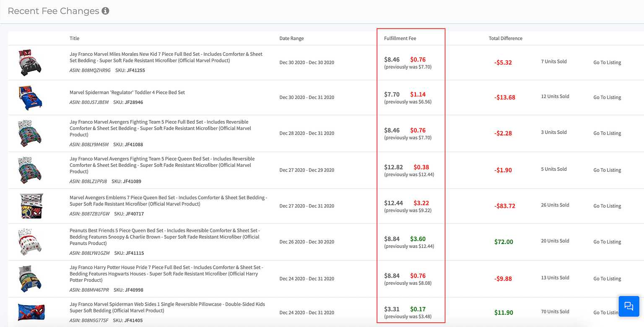Select Marvel Avengers Emblems 7 Piece title

168,201
